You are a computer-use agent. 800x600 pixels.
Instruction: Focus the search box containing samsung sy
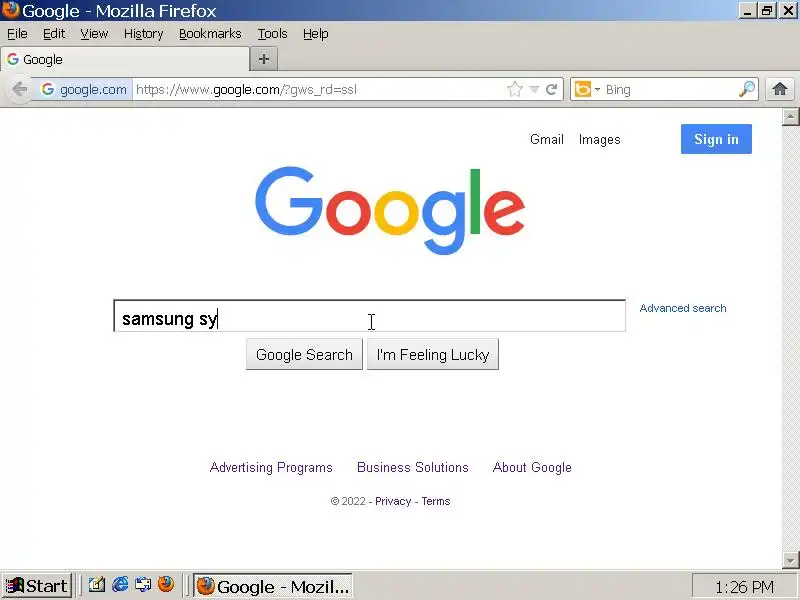pos(369,316)
